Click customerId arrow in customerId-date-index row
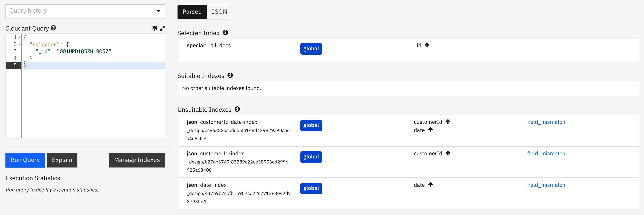644x215 pixels. tap(448, 122)
